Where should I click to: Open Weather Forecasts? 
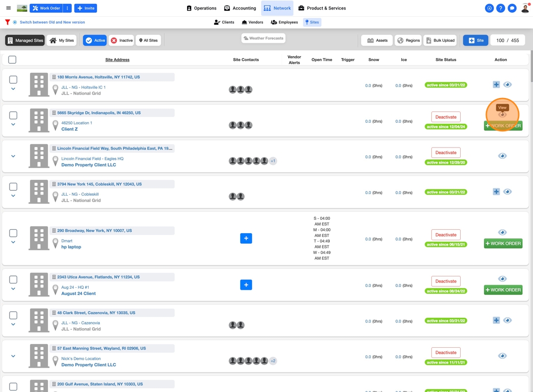click(264, 38)
